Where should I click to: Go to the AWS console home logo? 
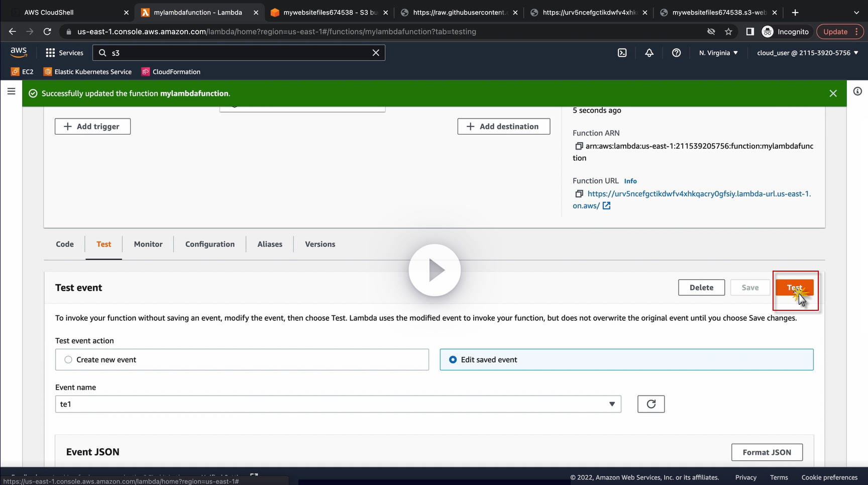(19, 52)
